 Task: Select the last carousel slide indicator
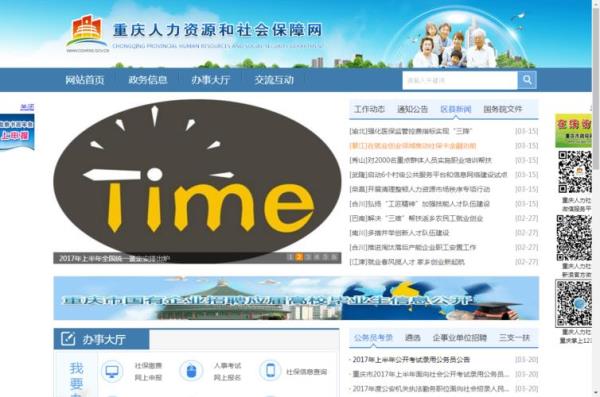click(x=334, y=257)
